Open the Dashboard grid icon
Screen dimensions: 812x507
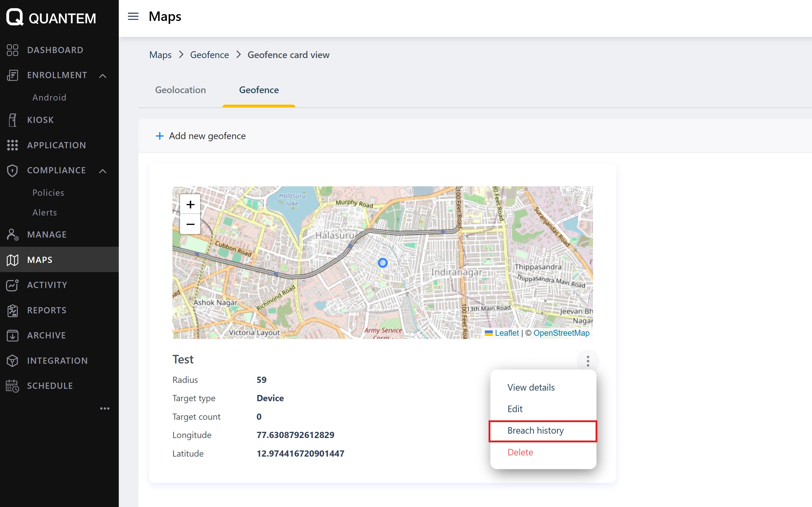12,50
